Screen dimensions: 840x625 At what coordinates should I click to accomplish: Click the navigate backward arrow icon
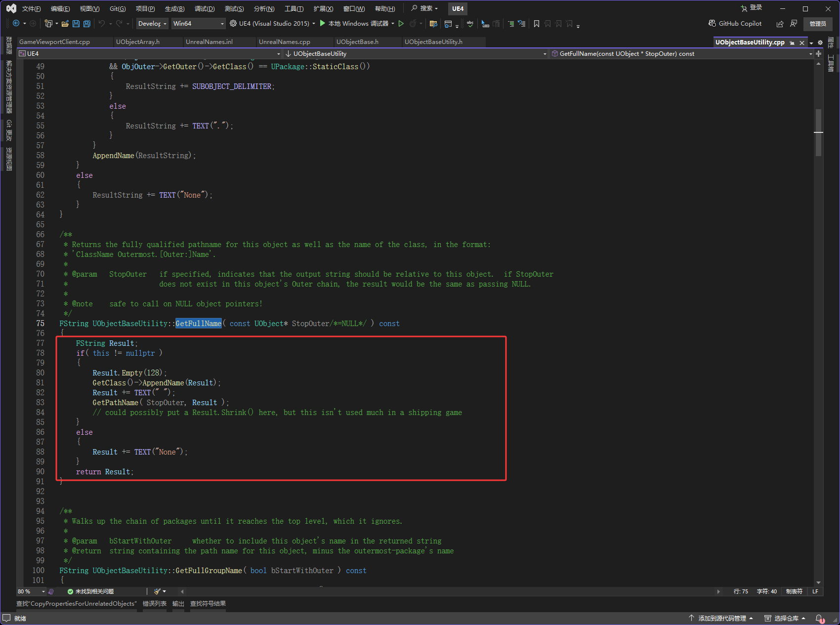tap(16, 23)
